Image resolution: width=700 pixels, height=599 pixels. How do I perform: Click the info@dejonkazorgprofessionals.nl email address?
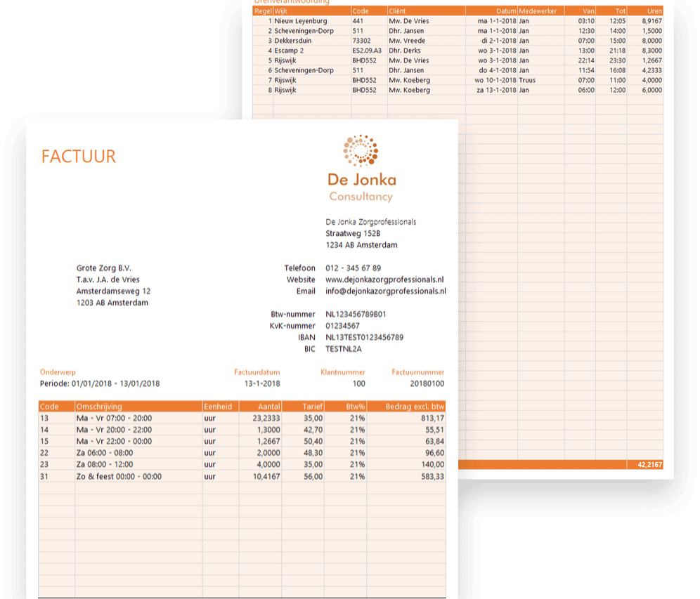385,291
